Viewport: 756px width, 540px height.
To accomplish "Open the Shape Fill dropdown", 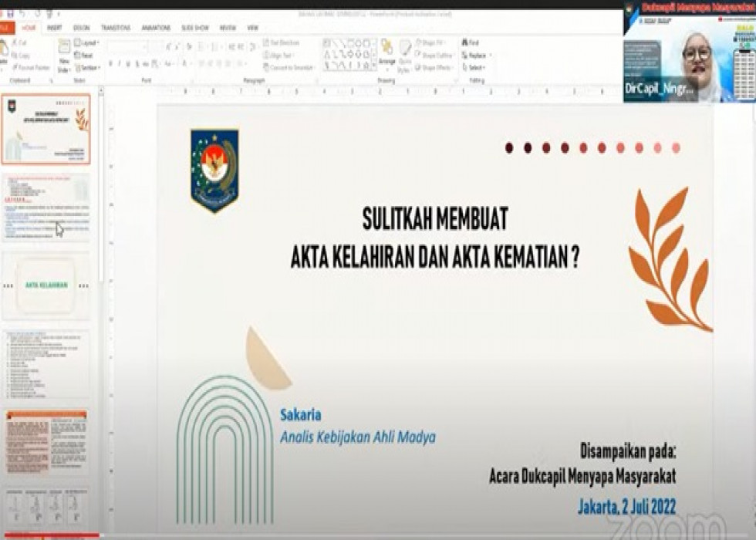I will pyautogui.click(x=435, y=43).
